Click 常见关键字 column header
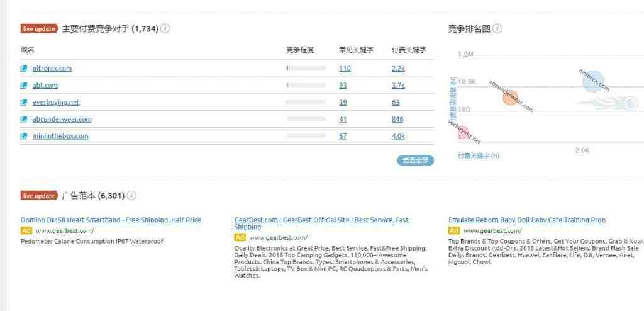Screen dimensions: 644x311 pos(356,50)
